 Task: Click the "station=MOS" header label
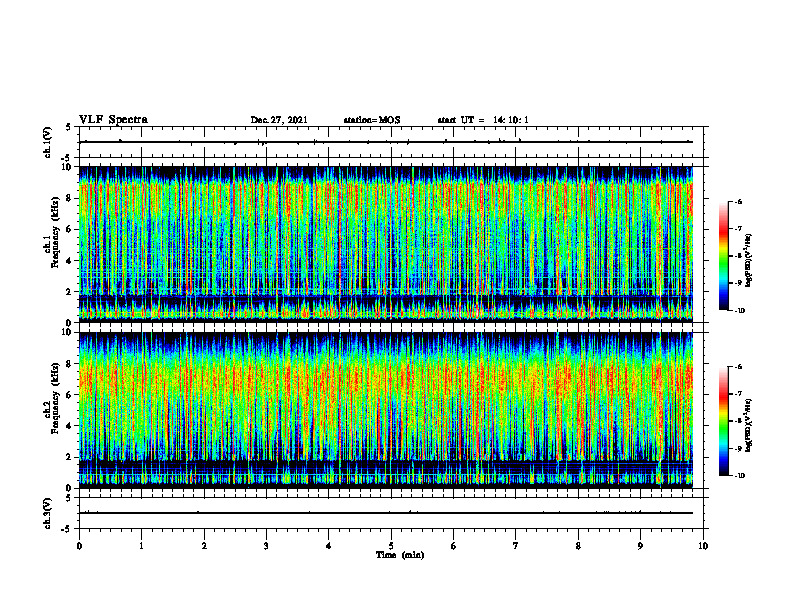pos(372,120)
